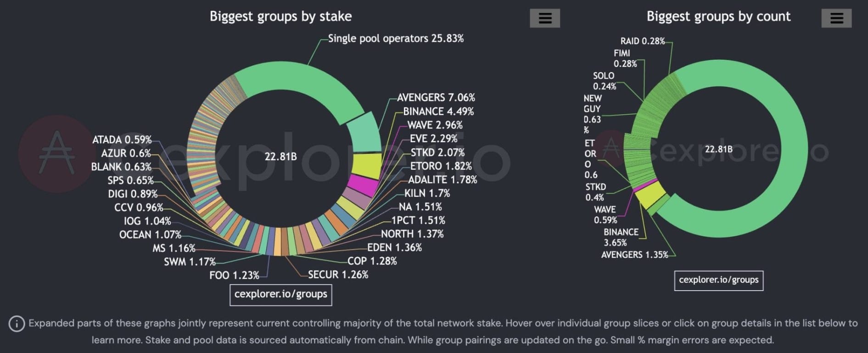Open the menu on the count chart
This screenshot has height=353, width=868.
click(836, 18)
